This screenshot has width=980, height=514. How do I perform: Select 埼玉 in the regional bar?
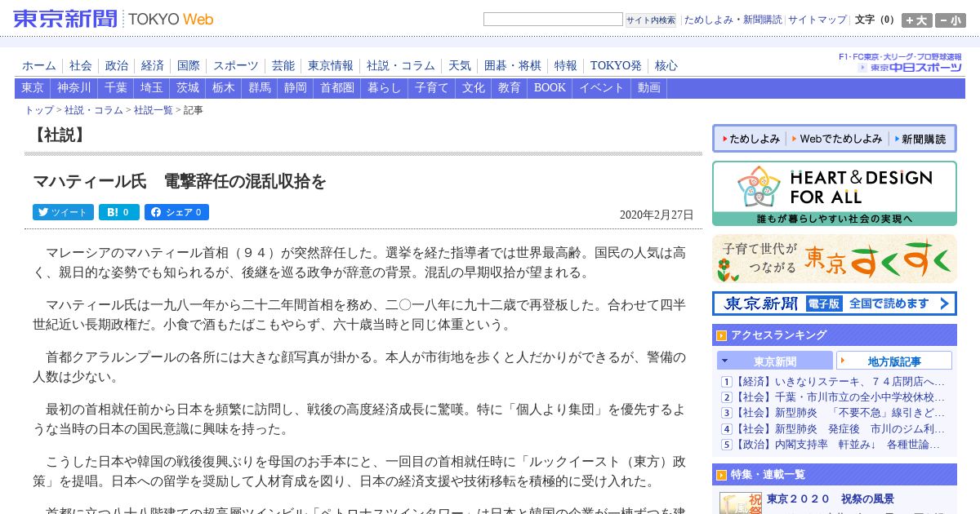tap(152, 88)
